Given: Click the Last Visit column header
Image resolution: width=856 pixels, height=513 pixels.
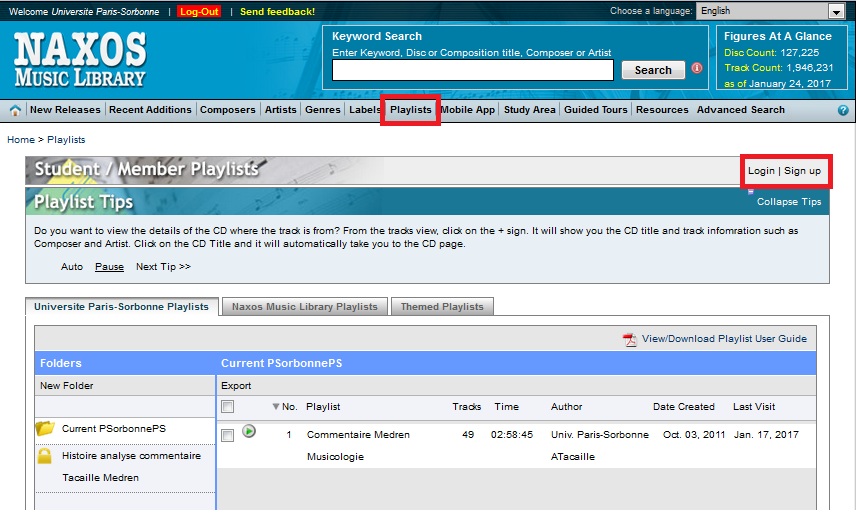Looking at the screenshot, I should 754,407.
